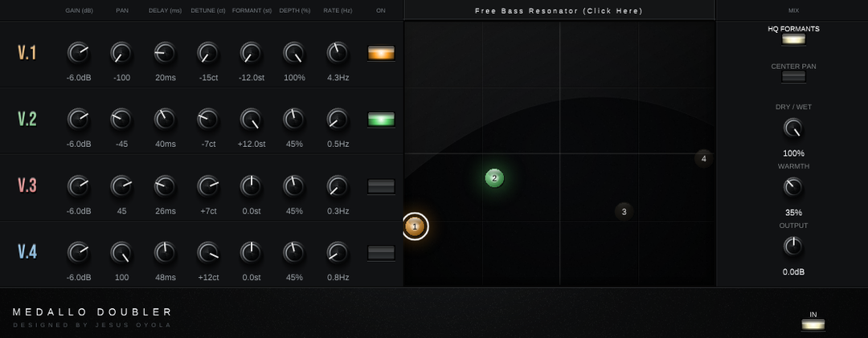
Task: Click the V.2 Delay knob
Action: (x=165, y=120)
